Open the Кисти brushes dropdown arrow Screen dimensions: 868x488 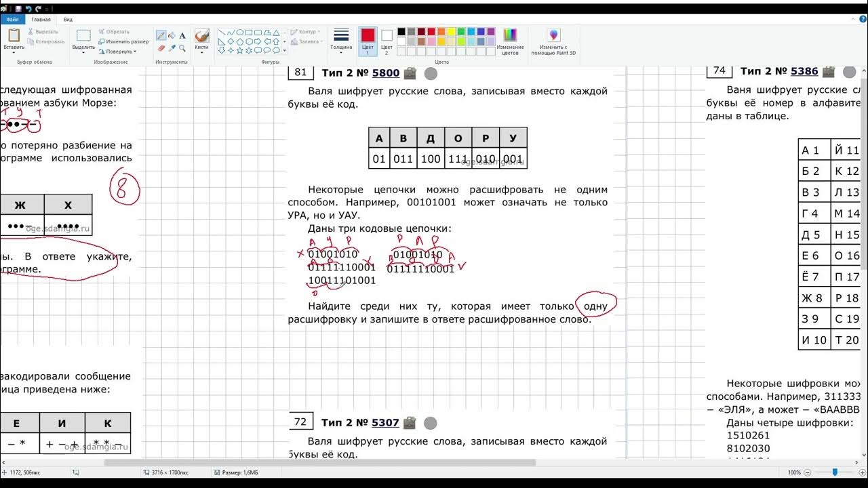pyautogui.click(x=202, y=52)
